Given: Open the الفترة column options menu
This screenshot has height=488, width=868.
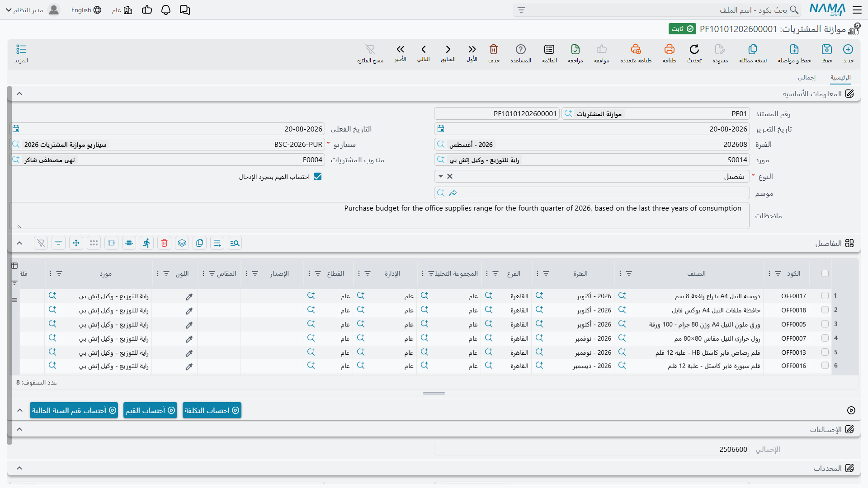Looking at the screenshot, I should tap(538, 273).
